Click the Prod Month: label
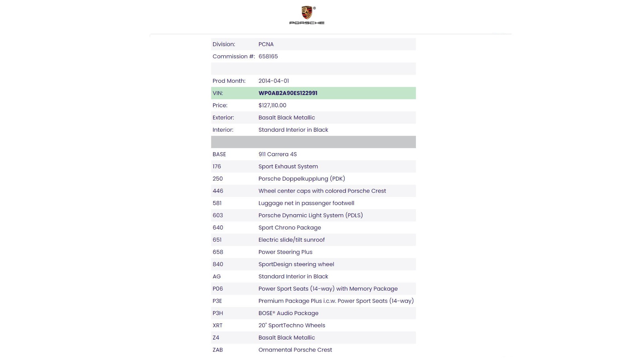Viewport: 644px width, 362px height. click(229, 81)
